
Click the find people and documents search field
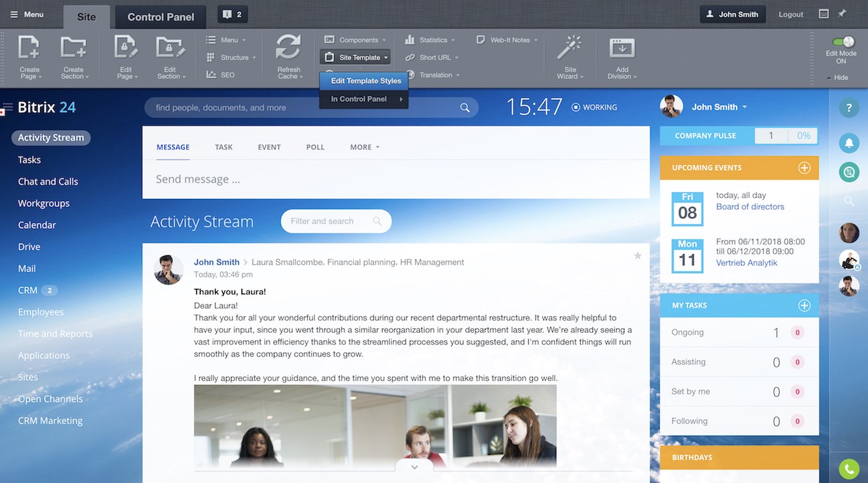click(304, 107)
